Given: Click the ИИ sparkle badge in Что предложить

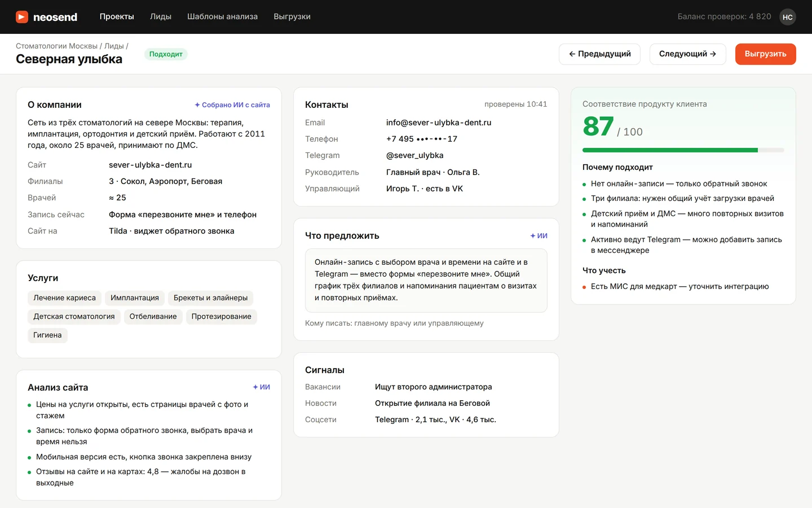Looking at the screenshot, I should pos(539,236).
